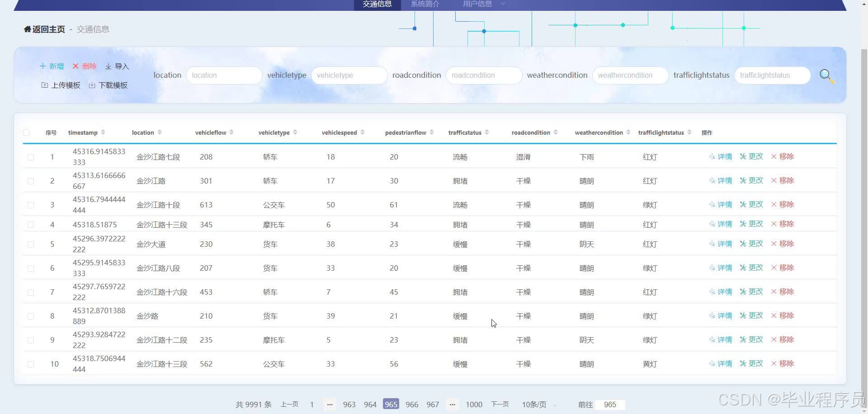Click the ellipsis after page 967
This screenshot has width=868, height=414.
coord(452,405)
